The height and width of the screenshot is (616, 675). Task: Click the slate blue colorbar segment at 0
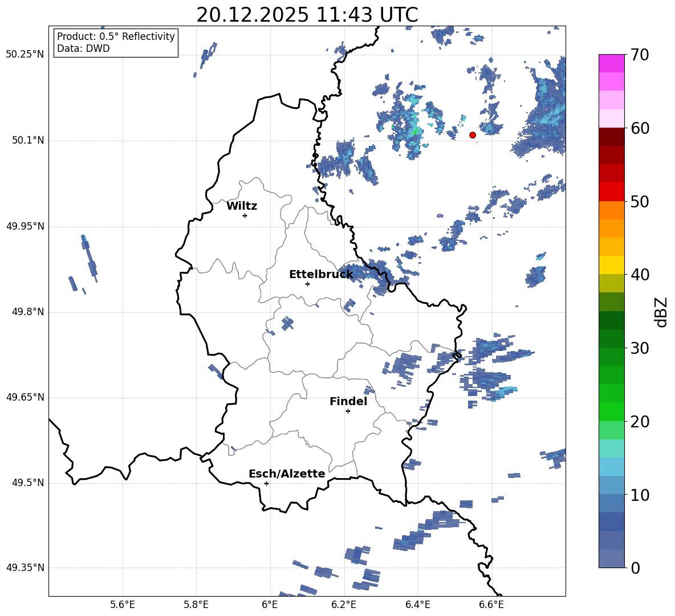click(x=611, y=558)
